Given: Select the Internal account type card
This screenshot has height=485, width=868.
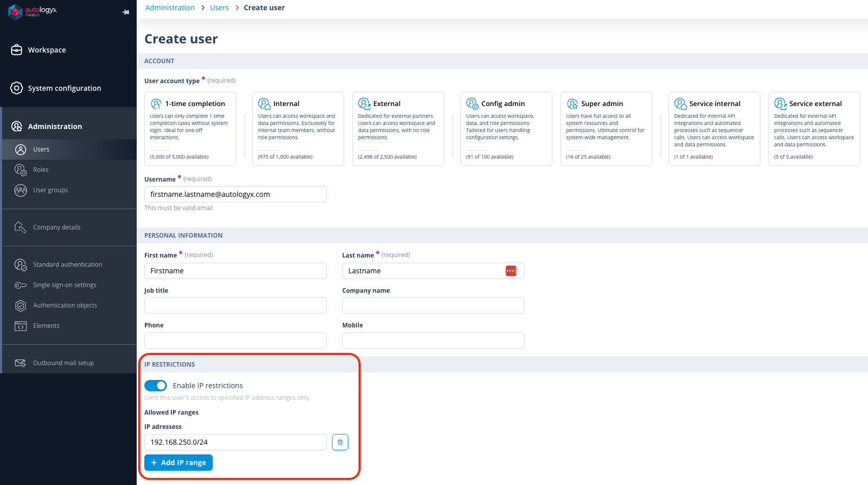Looking at the screenshot, I should pyautogui.click(x=298, y=129).
